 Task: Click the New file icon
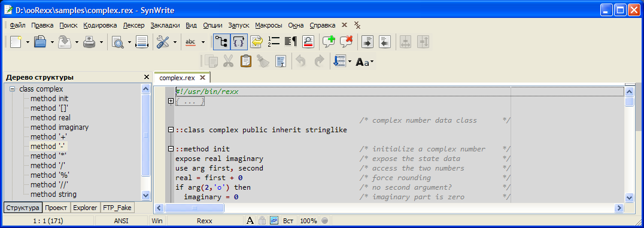pos(16,42)
